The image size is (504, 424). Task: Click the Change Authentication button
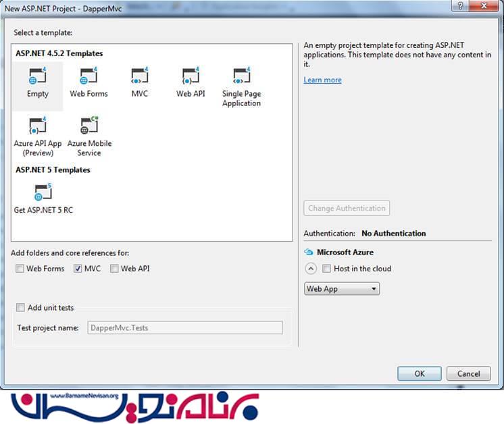[x=347, y=208]
